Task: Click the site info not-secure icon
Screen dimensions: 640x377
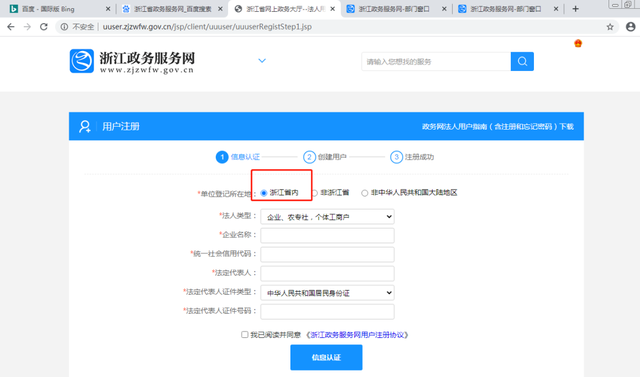Action: [64, 27]
